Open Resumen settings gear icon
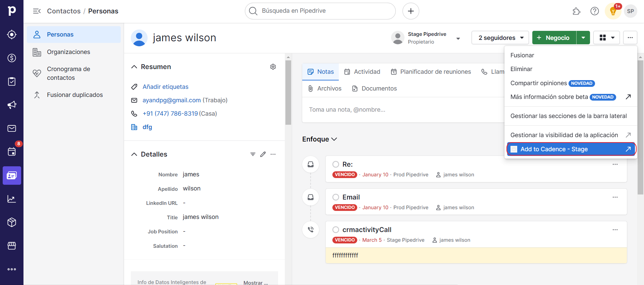 click(x=273, y=67)
